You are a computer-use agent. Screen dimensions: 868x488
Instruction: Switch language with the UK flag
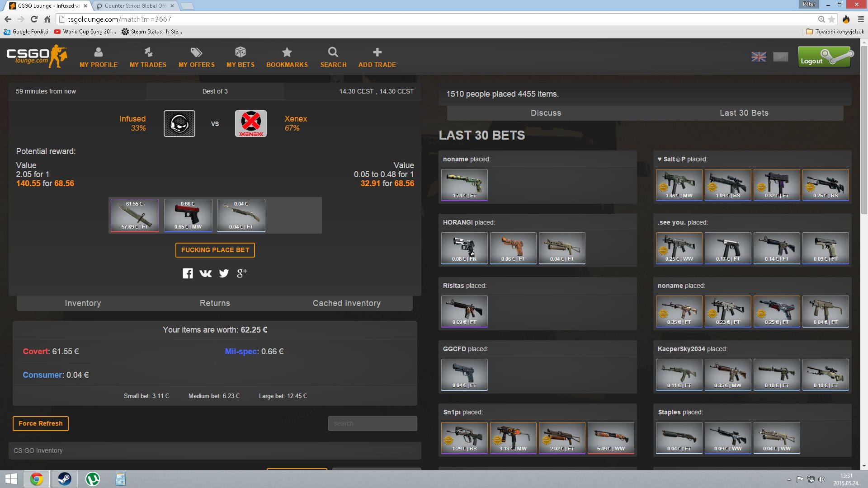point(759,57)
